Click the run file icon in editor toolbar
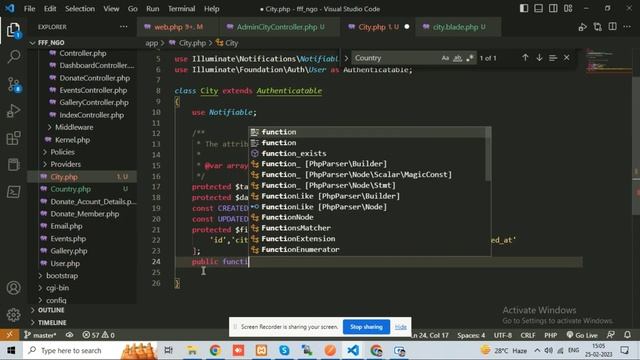 point(582,27)
